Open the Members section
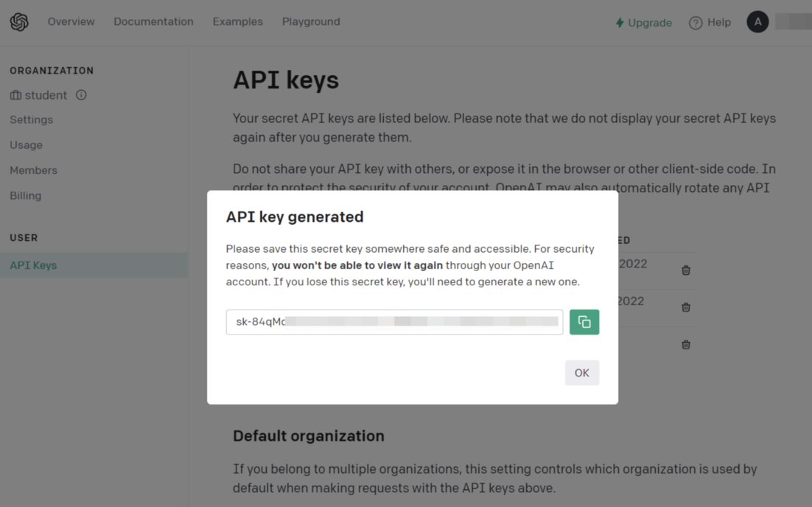 (33, 170)
